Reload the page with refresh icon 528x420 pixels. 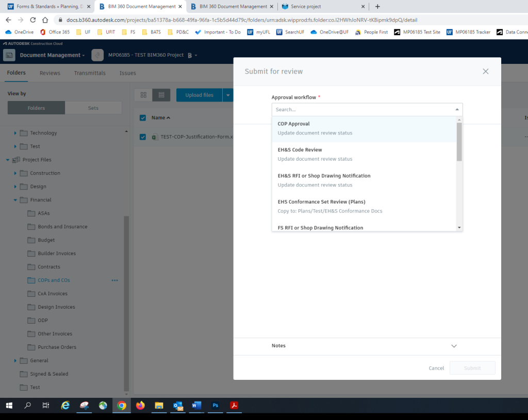(32, 20)
